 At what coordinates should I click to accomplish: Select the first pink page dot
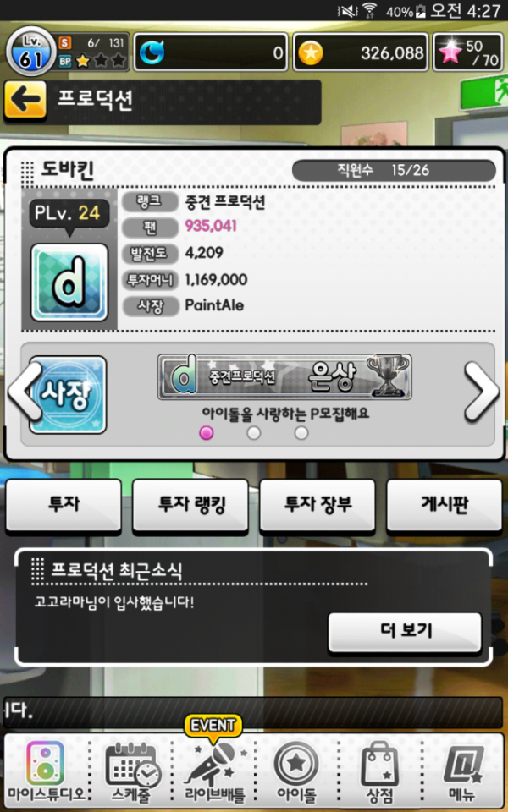point(207,433)
